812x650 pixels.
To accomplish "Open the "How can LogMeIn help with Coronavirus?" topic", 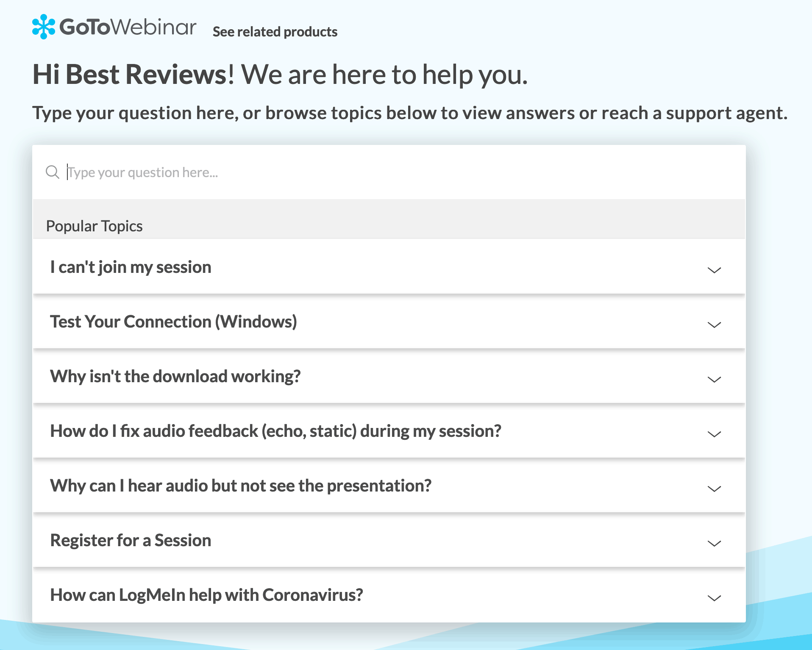I will point(207,595).
